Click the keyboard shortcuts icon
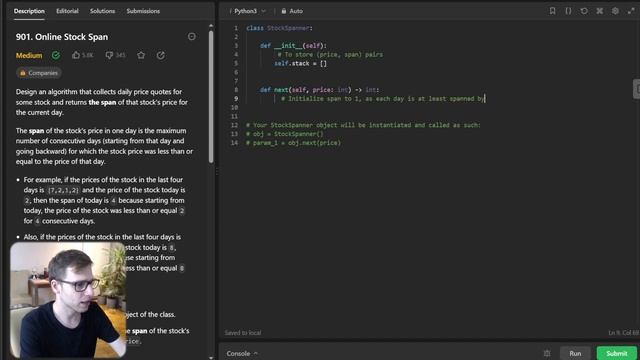The width and height of the screenshot is (640, 360). pyautogui.click(x=600, y=11)
